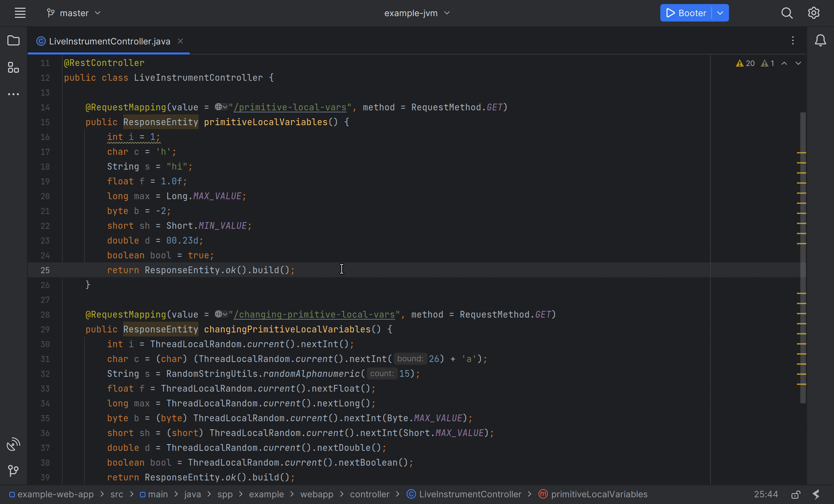Open IDE settings gear
This screenshot has height=504, width=834.
pos(813,13)
